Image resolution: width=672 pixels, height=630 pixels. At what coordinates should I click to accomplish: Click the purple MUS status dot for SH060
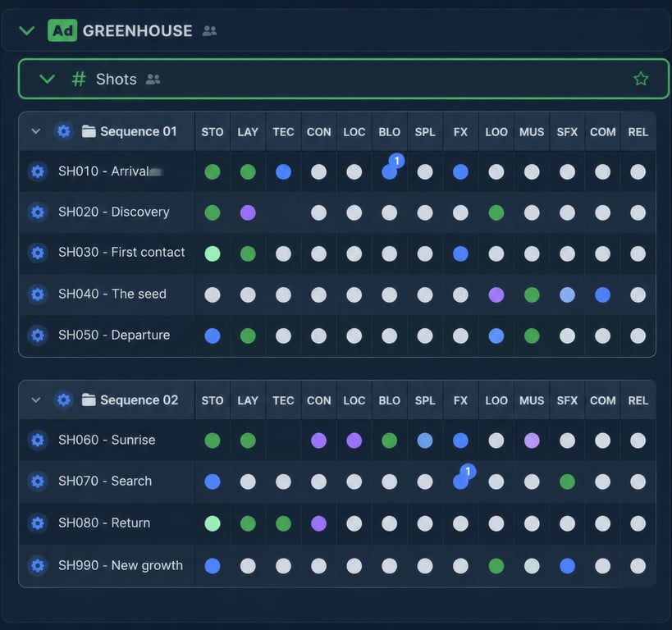[x=532, y=441]
